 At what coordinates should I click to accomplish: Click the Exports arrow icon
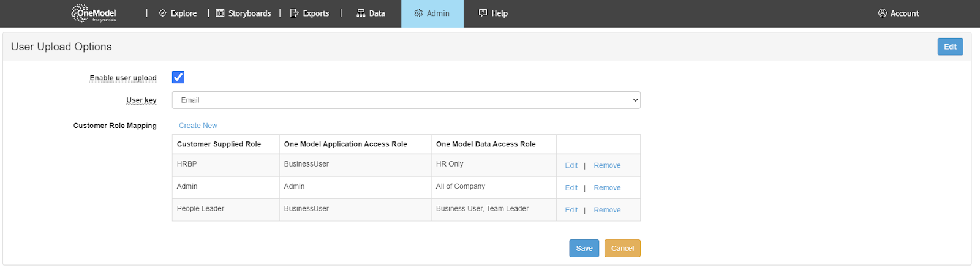tap(294, 13)
